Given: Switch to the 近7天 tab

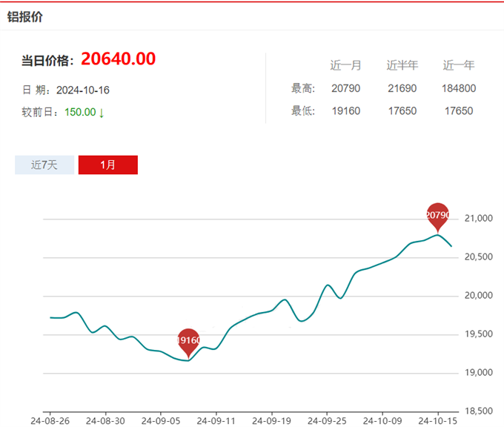Looking at the screenshot, I should point(44,165).
